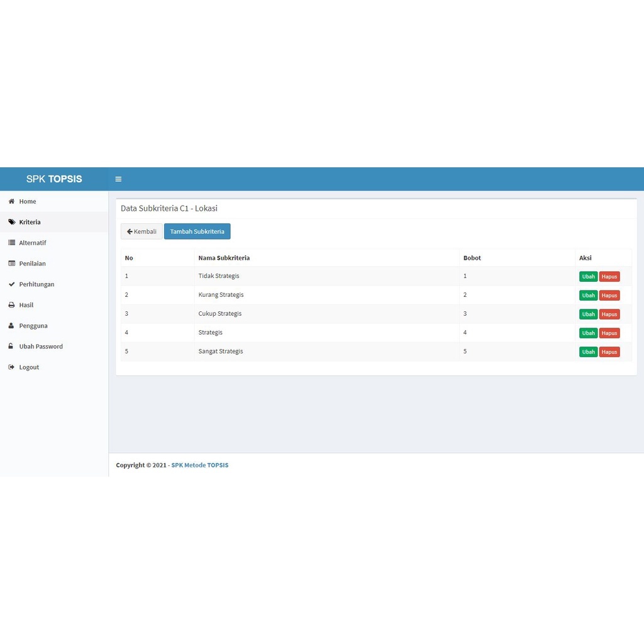Click the Alternatif list icon

click(11, 243)
